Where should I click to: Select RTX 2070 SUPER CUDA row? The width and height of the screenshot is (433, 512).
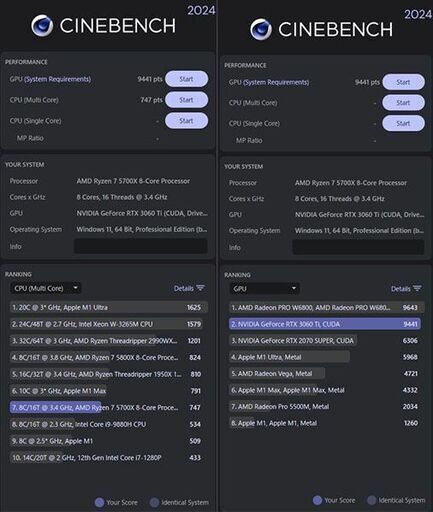[326, 340]
